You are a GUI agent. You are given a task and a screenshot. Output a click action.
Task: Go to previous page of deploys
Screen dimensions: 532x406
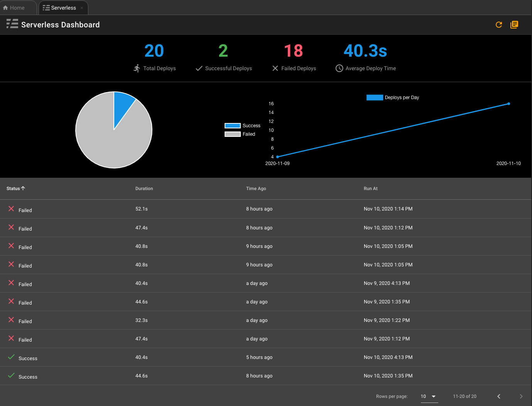point(499,396)
